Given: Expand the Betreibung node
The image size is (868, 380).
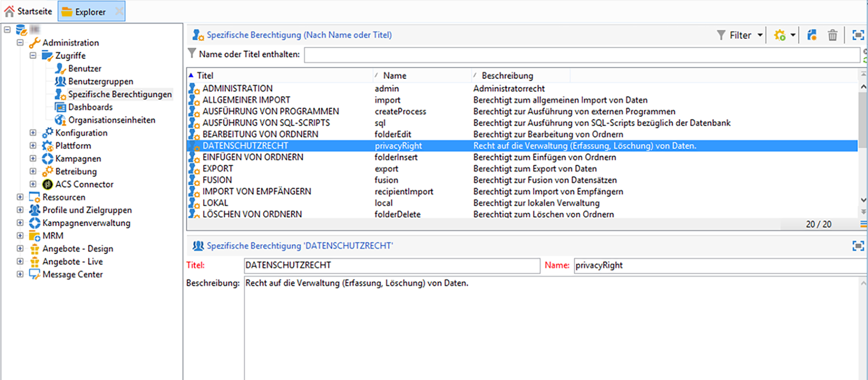Looking at the screenshot, I should click(x=33, y=172).
